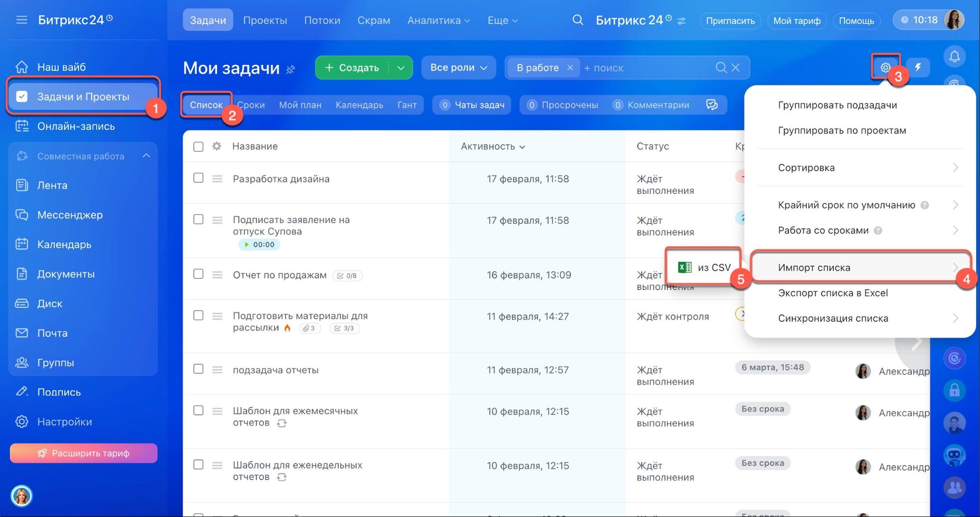Select the Отчет по продажам checkbox
The image size is (980, 517).
click(198, 274)
